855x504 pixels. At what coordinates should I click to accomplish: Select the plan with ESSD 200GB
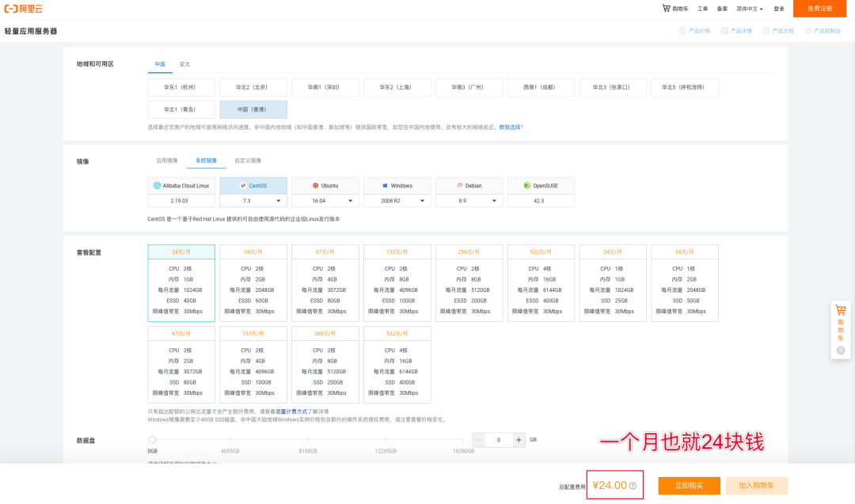click(469, 282)
